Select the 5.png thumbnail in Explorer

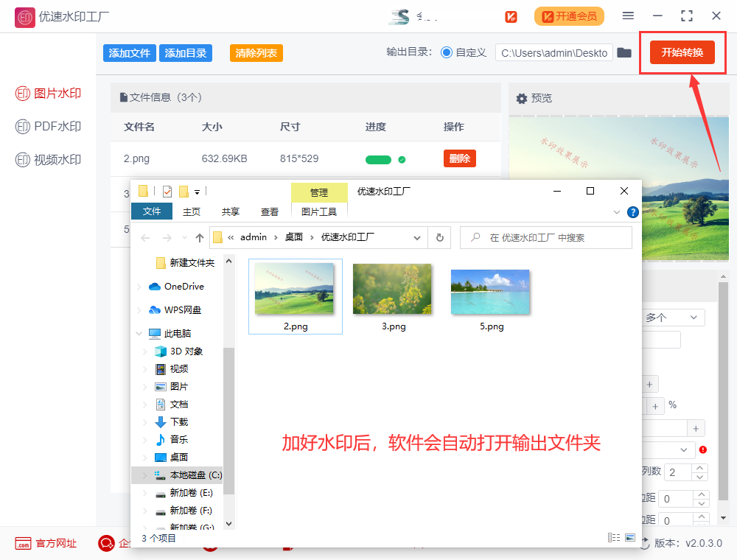(x=490, y=299)
